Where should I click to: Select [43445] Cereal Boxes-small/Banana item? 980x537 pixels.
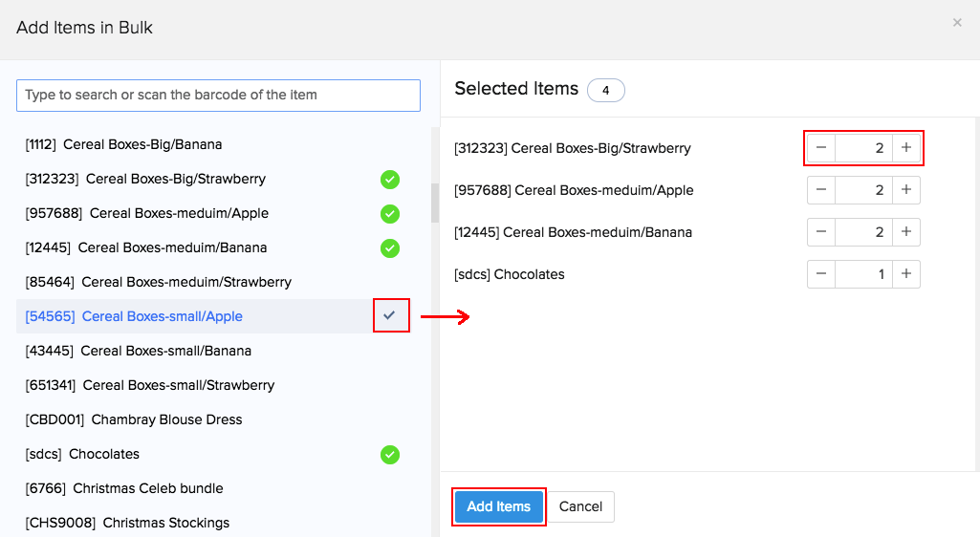click(138, 351)
